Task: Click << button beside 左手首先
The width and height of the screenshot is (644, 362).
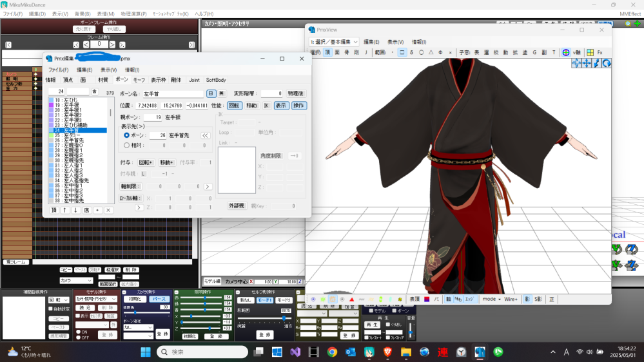Action: 204,135
